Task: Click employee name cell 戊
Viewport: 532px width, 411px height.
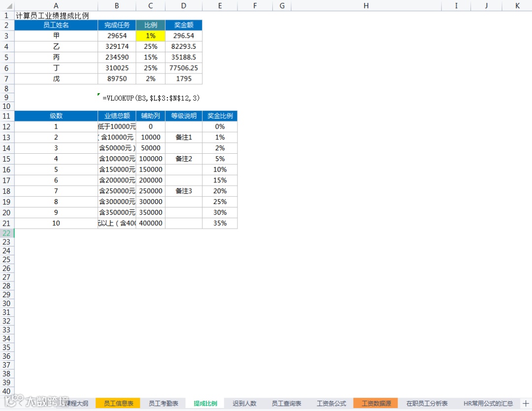Action: point(56,79)
